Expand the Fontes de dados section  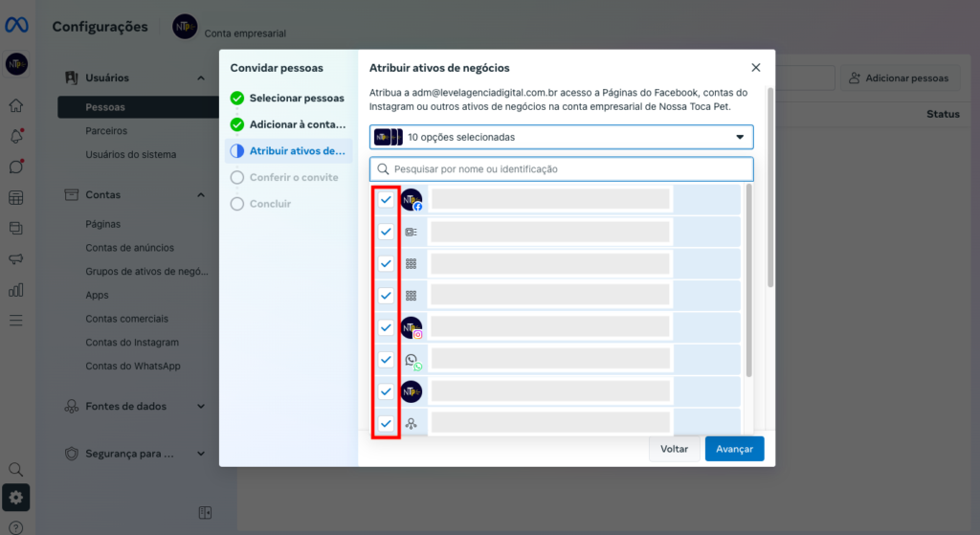tap(201, 406)
